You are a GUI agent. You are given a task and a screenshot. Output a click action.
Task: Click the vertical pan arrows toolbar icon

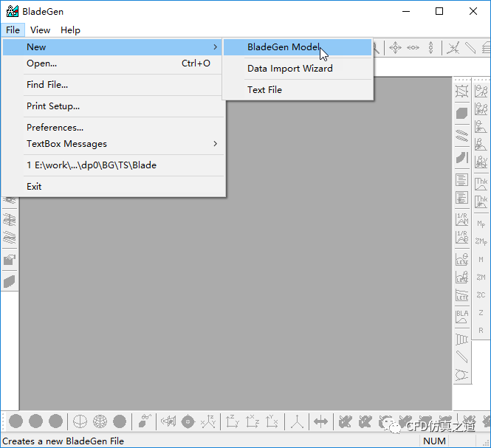[x=431, y=48]
